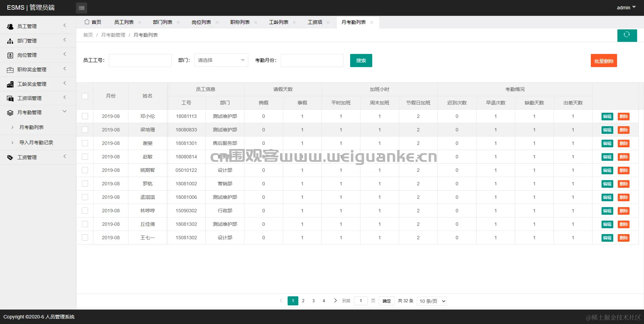This screenshot has height=324, width=644.
Task: Collapse the 月考勤管理 menu
Action: (x=65, y=111)
